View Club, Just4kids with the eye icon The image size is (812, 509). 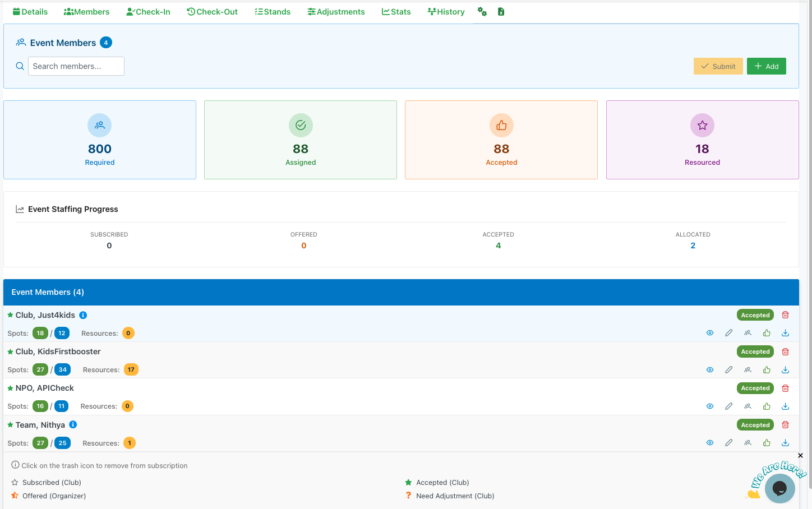pos(710,333)
